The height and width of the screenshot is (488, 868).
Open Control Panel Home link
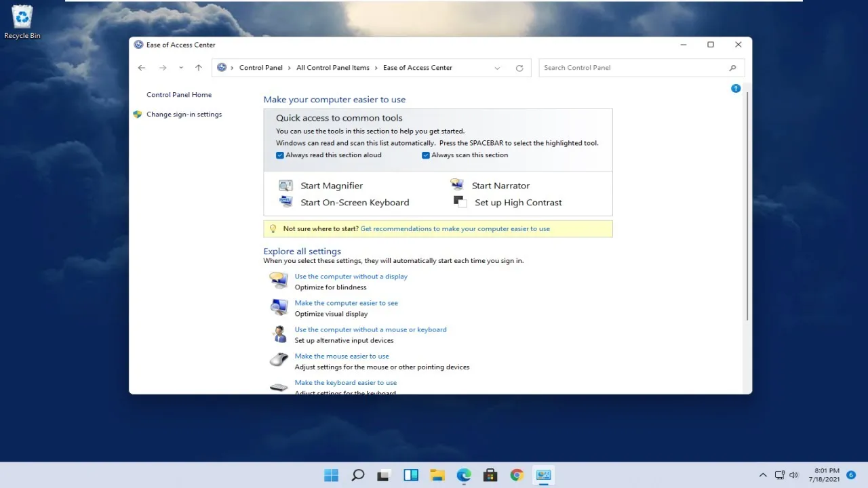(x=179, y=95)
